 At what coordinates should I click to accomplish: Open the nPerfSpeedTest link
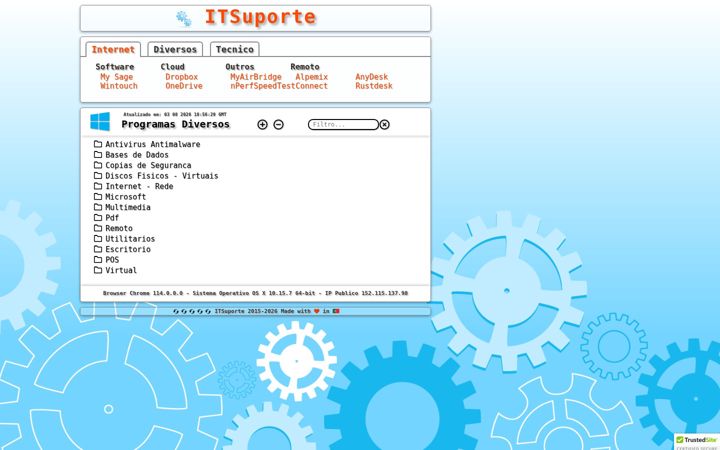(x=263, y=86)
